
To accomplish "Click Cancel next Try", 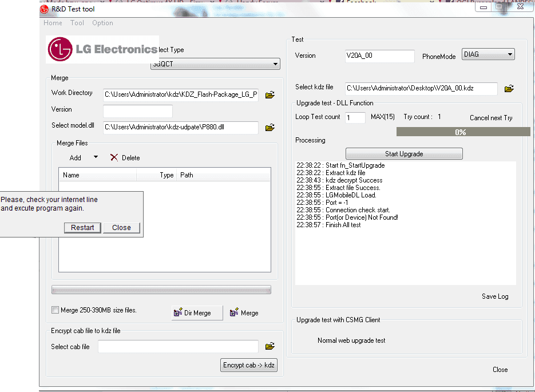I will [491, 118].
